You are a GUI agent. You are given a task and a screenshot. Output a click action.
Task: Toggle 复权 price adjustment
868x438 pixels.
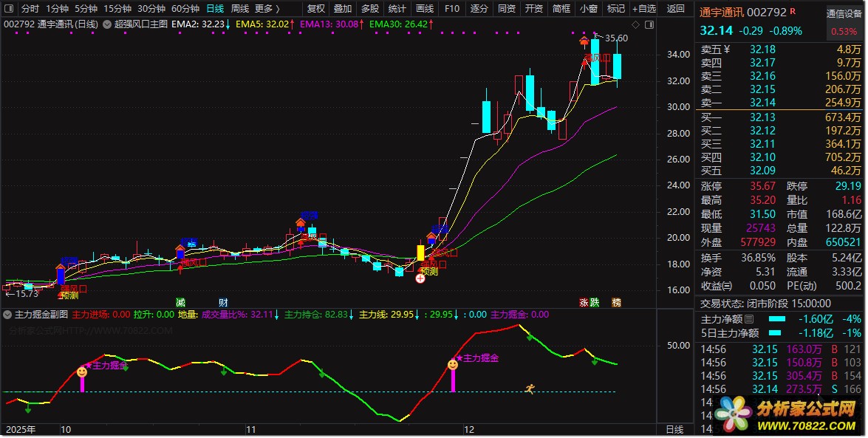315,9
